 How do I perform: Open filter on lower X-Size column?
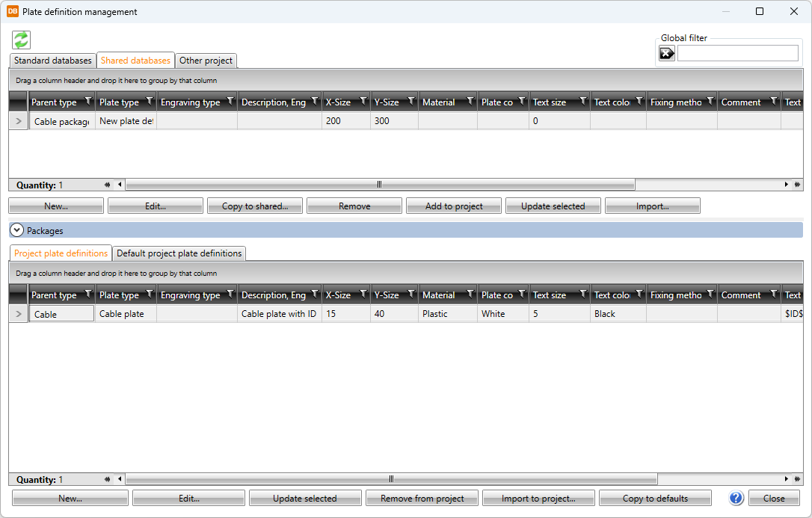click(363, 295)
